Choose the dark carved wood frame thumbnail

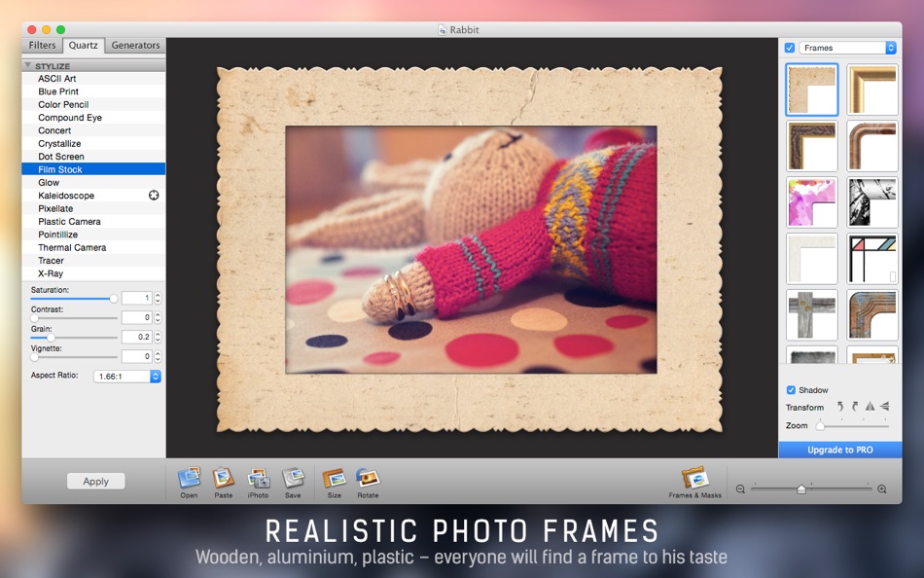pos(812,146)
